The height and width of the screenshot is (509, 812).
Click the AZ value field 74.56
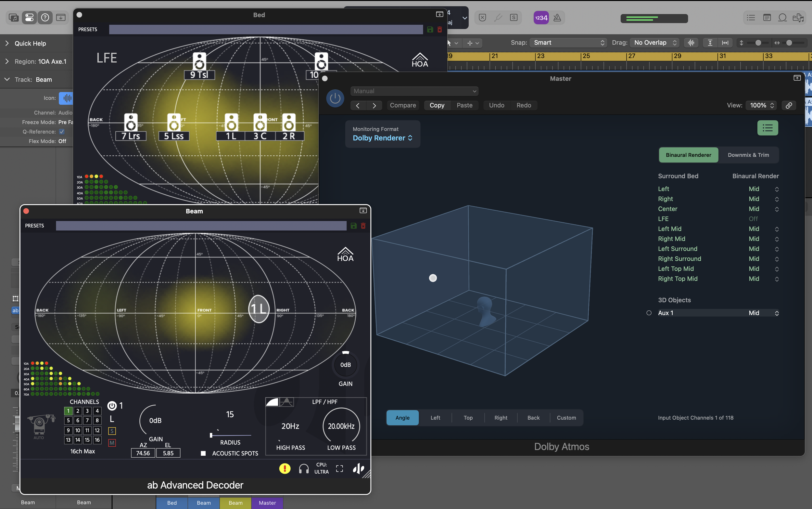pos(143,453)
